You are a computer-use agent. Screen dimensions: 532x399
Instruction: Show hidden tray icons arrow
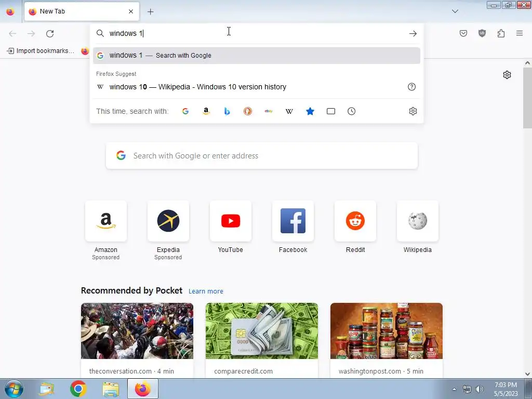coord(454,389)
